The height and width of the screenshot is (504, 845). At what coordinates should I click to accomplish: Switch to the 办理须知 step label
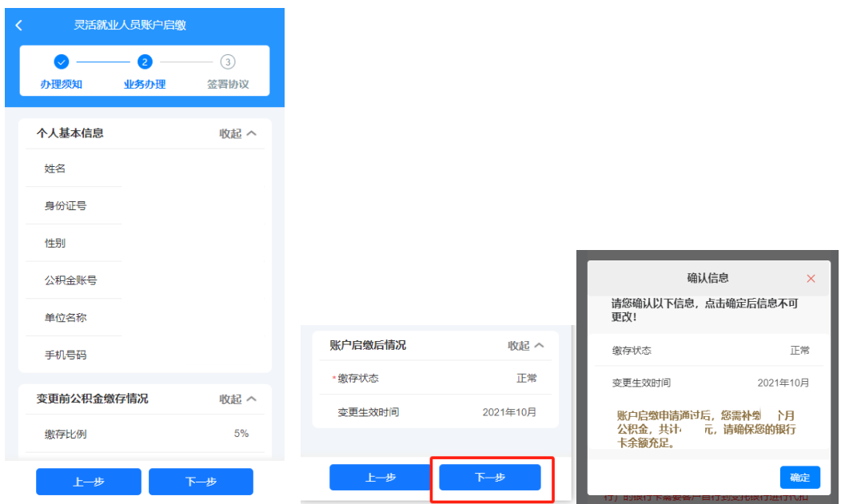pos(62,84)
